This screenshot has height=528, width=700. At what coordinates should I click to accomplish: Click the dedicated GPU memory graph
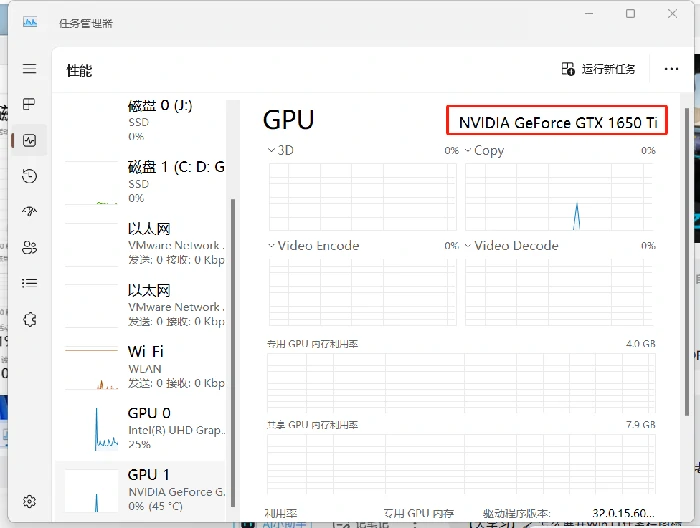pyautogui.click(x=462, y=383)
